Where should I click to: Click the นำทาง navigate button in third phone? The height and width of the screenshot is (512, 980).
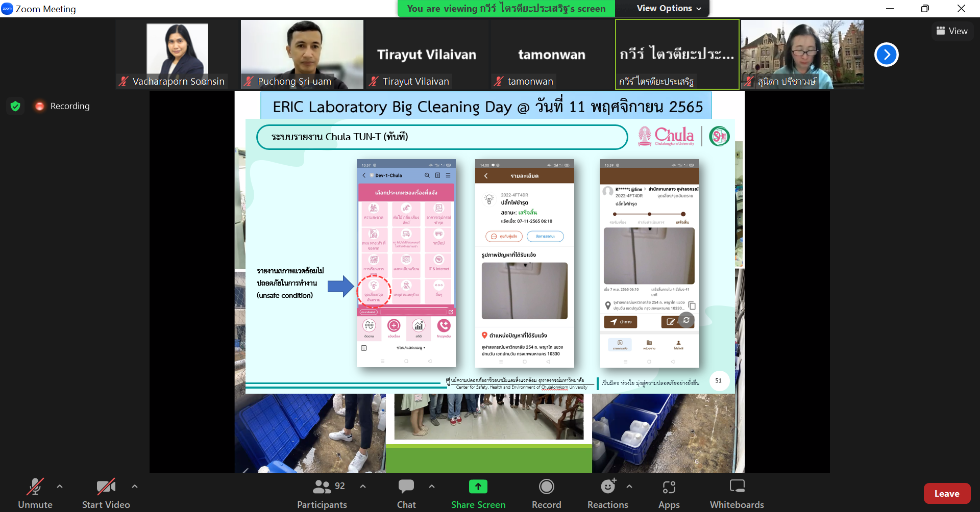[x=621, y=322]
